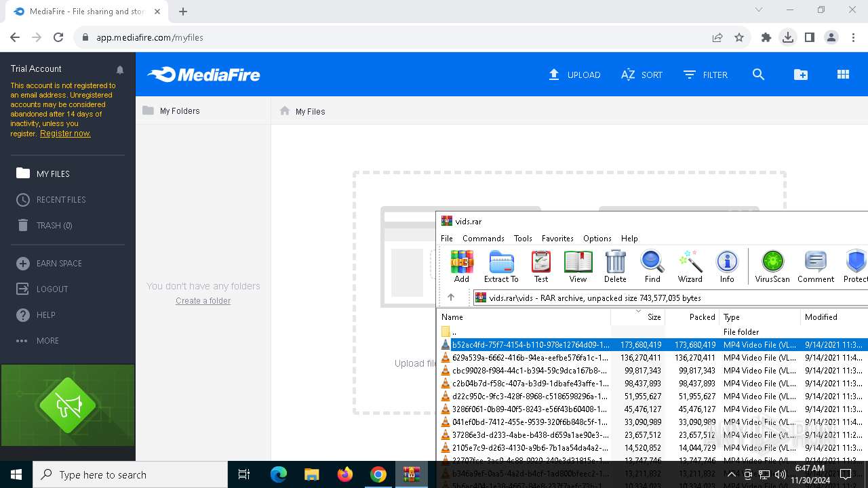Image resolution: width=868 pixels, height=488 pixels.
Task: Open WinRAR Commands menu
Action: [x=484, y=239]
